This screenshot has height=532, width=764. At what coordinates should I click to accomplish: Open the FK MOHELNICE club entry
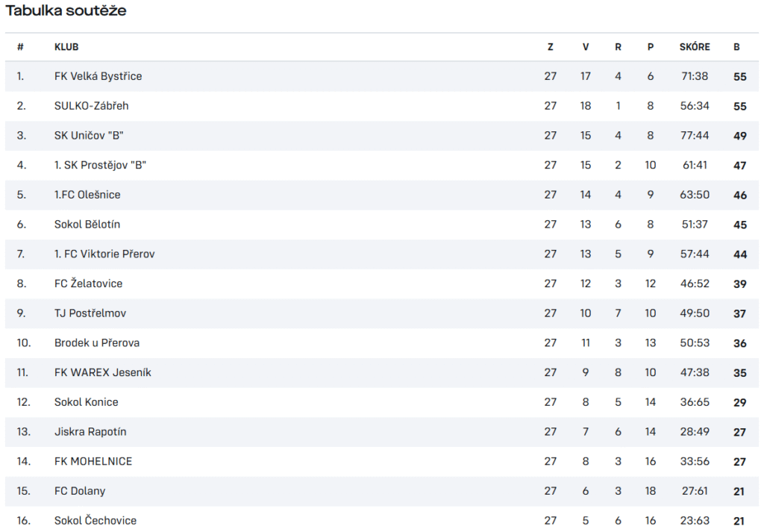pyautogui.click(x=93, y=461)
